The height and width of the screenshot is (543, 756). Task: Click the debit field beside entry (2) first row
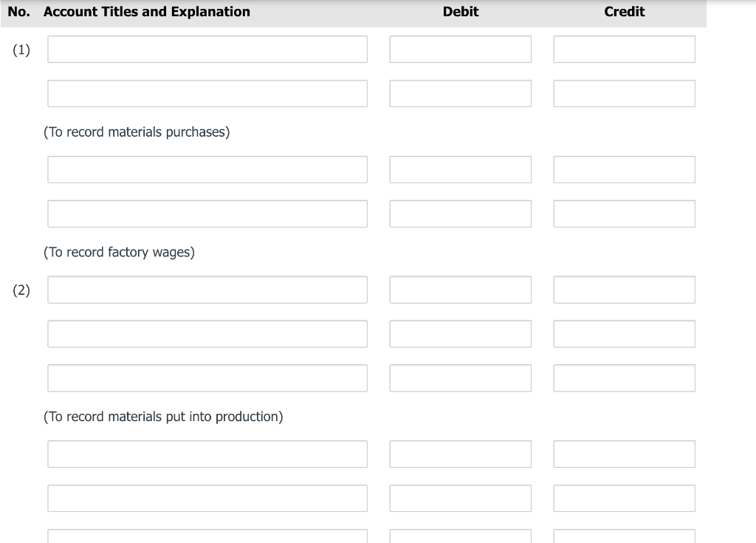[x=460, y=289]
